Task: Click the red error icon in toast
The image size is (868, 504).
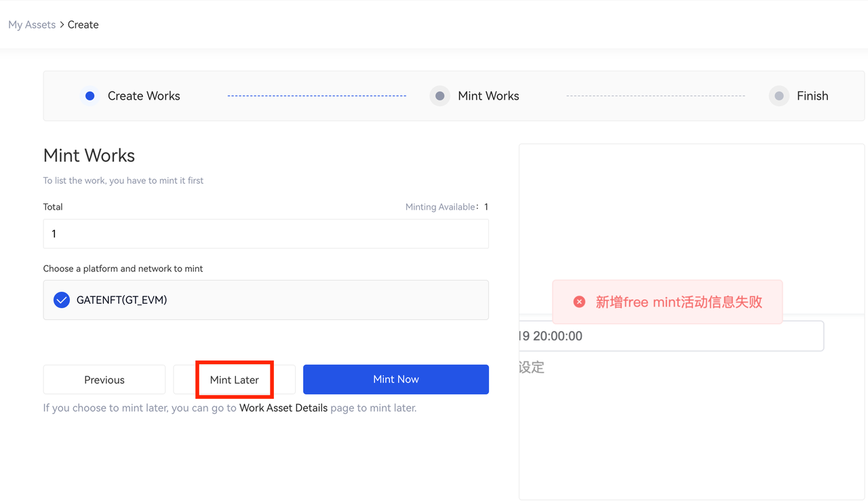Action: [579, 302]
